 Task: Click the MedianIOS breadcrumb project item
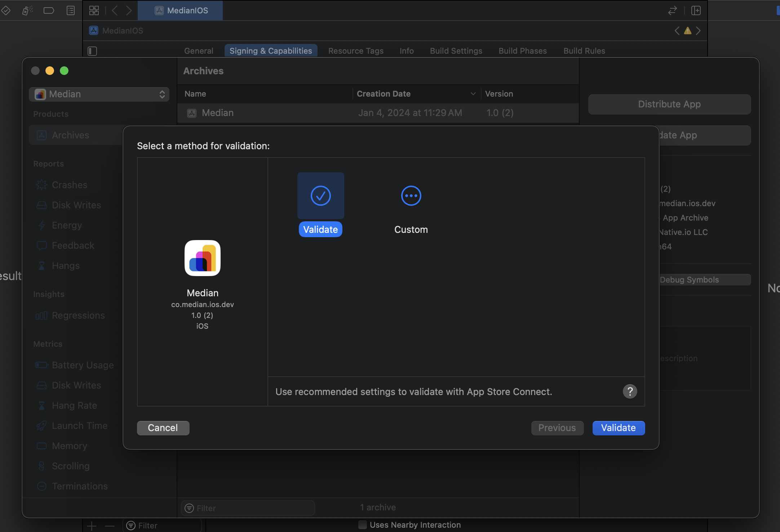[x=116, y=31]
